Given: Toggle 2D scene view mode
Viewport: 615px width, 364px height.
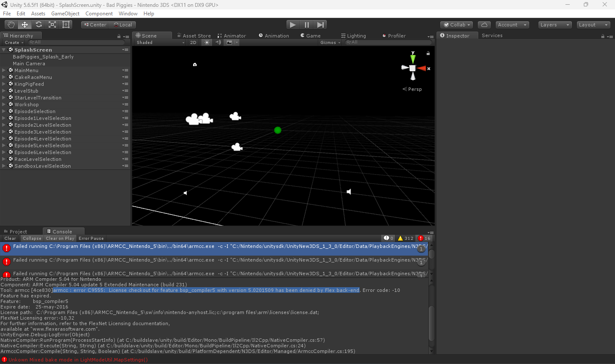Looking at the screenshot, I should pos(193,42).
